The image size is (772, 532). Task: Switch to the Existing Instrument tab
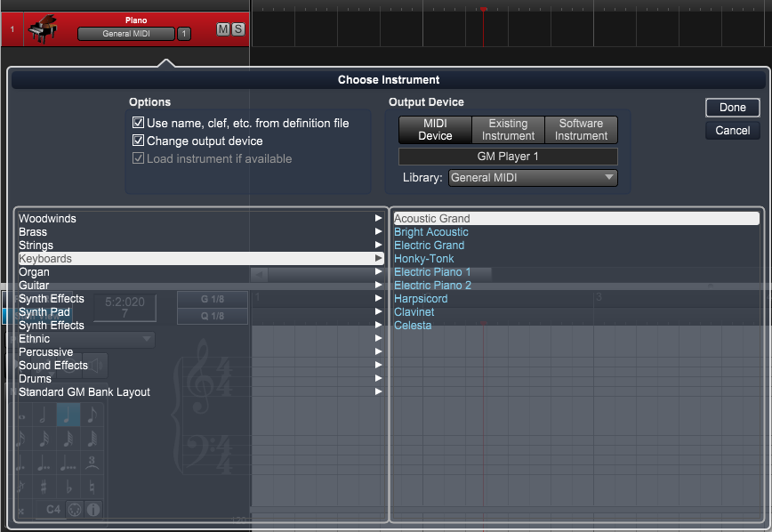point(508,130)
